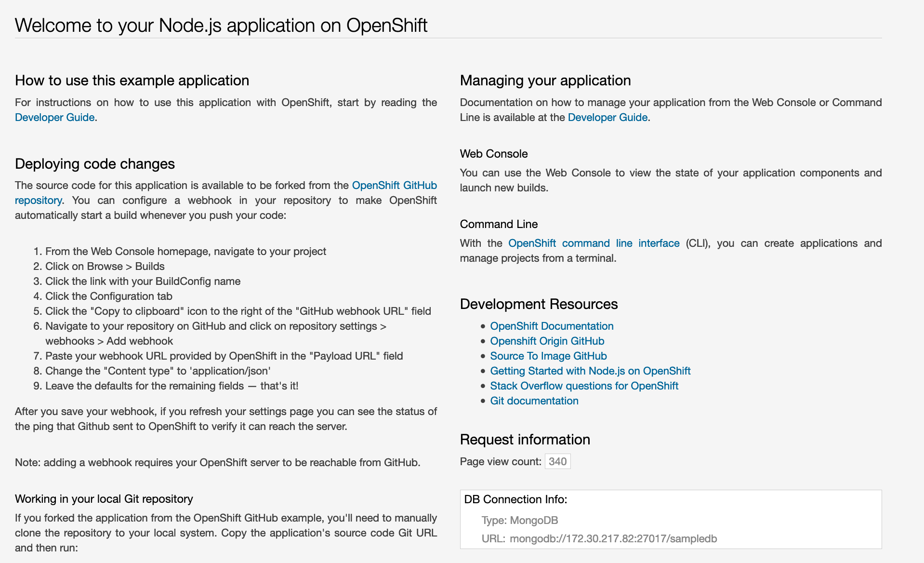
Task: Click the Note about adding a webhook
Action: point(218,462)
